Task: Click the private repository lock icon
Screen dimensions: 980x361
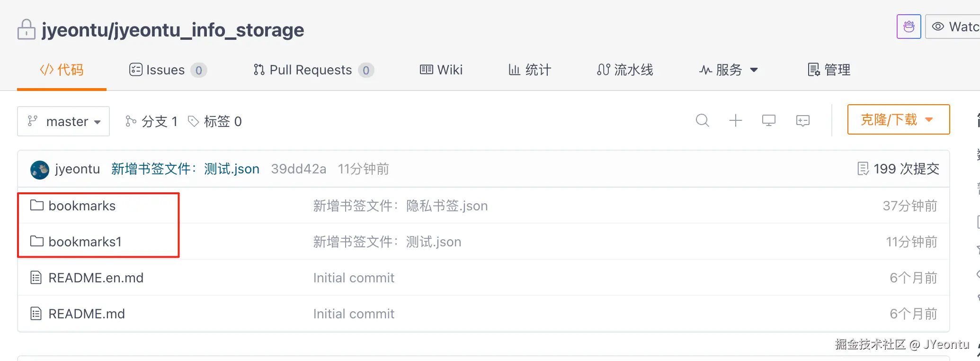Action: [x=27, y=29]
